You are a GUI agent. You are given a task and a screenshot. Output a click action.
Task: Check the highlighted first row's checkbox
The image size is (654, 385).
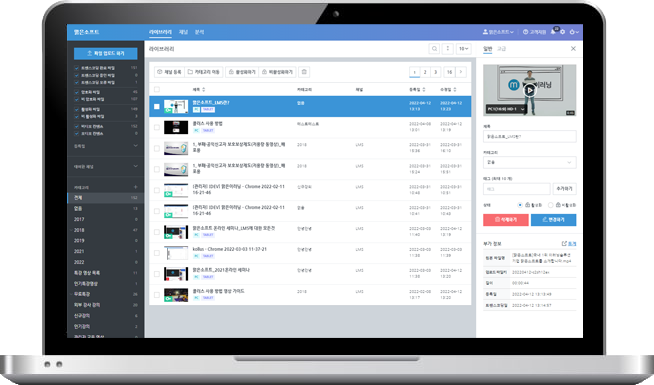(x=157, y=106)
